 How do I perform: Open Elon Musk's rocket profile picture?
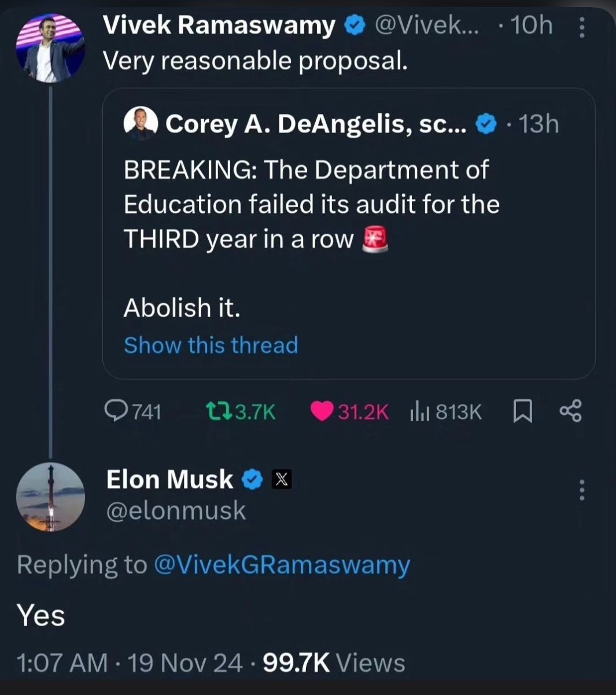coord(50,497)
